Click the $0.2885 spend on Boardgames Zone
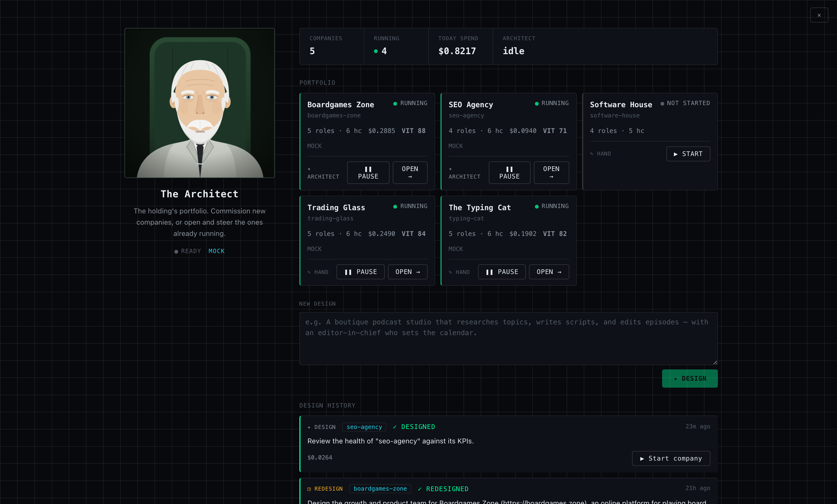This screenshot has height=504, width=837. [x=381, y=131]
